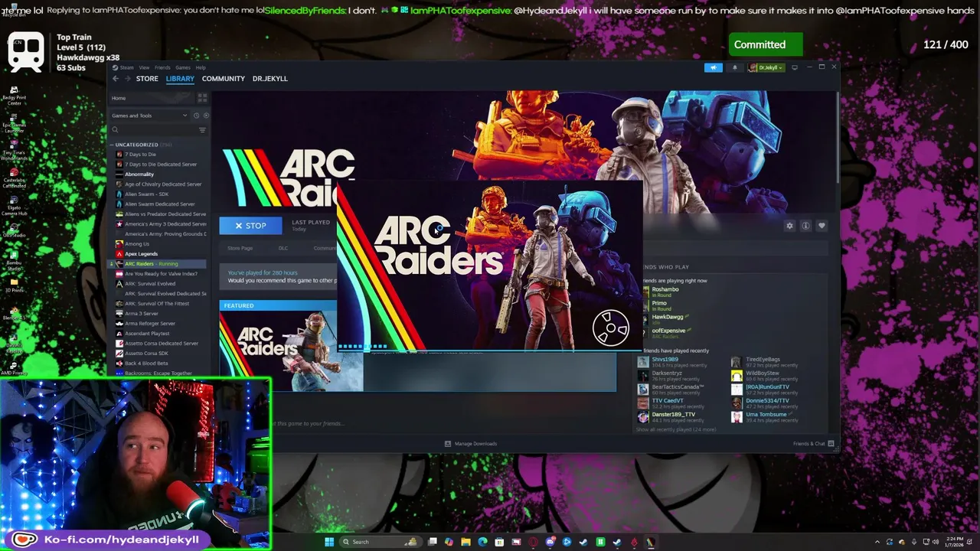Open the Steam menu
The width and height of the screenshot is (980, 551).
126,67
